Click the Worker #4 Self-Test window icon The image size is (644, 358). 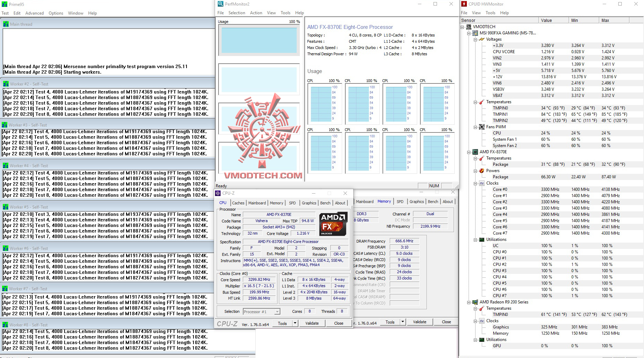(x=6, y=165)
